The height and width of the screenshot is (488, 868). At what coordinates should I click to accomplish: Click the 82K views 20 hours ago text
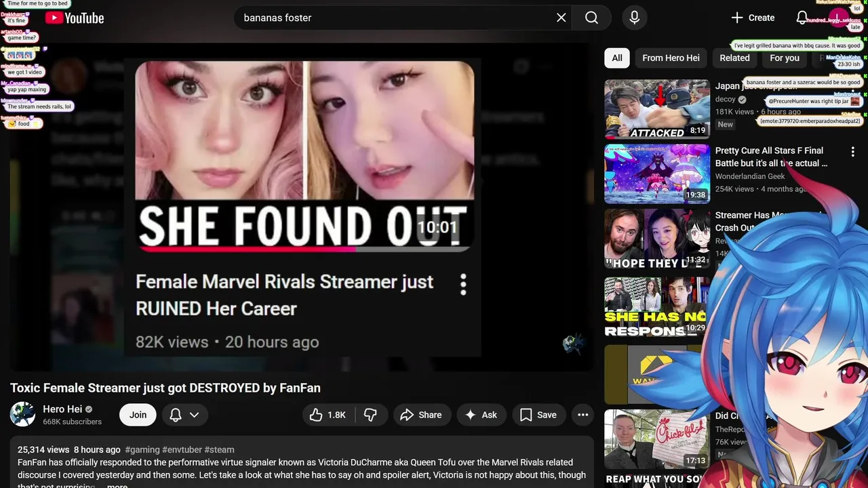coord(227,342)
